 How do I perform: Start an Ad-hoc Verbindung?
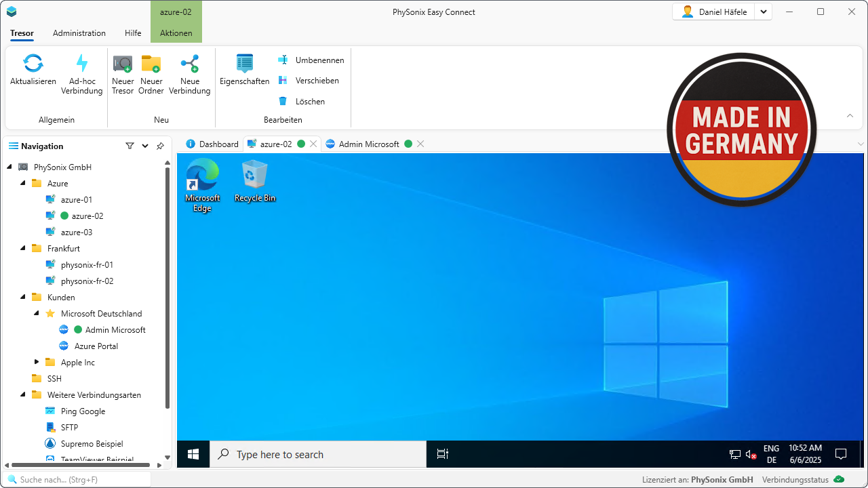click(x=81, y=75)
